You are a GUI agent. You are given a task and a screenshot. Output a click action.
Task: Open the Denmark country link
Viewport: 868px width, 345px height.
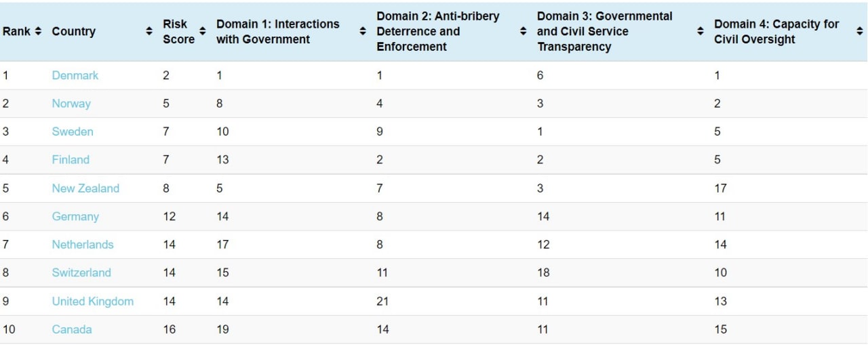pyautogui.click(x=75, y=75)
